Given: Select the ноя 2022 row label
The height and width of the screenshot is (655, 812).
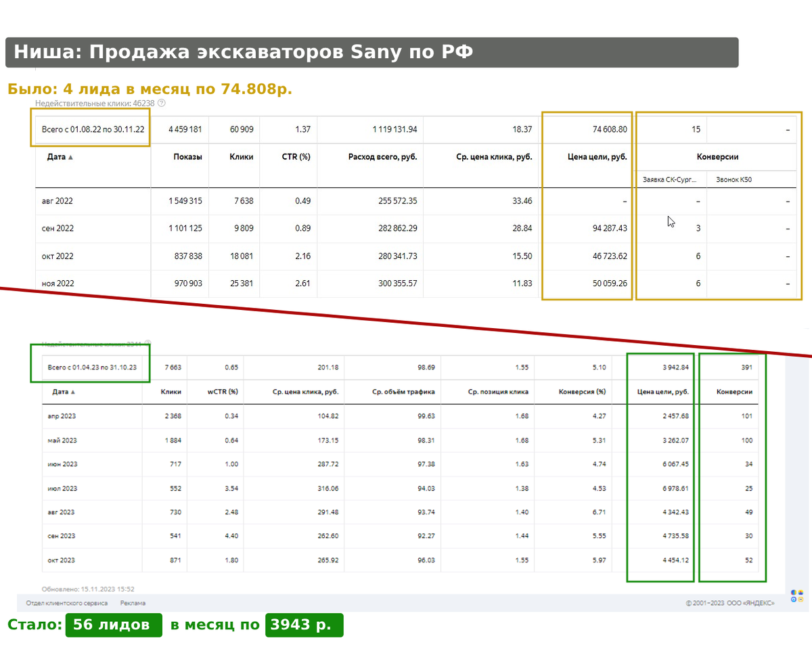Looking at the screenshot, I should pyautogui.click(x=58, y=284).
